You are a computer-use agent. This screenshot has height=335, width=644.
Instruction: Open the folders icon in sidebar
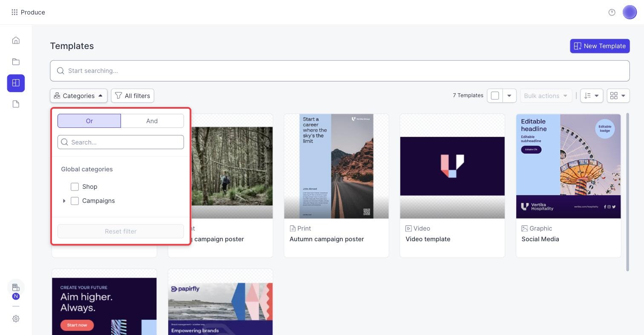click(x=16, y=62)
